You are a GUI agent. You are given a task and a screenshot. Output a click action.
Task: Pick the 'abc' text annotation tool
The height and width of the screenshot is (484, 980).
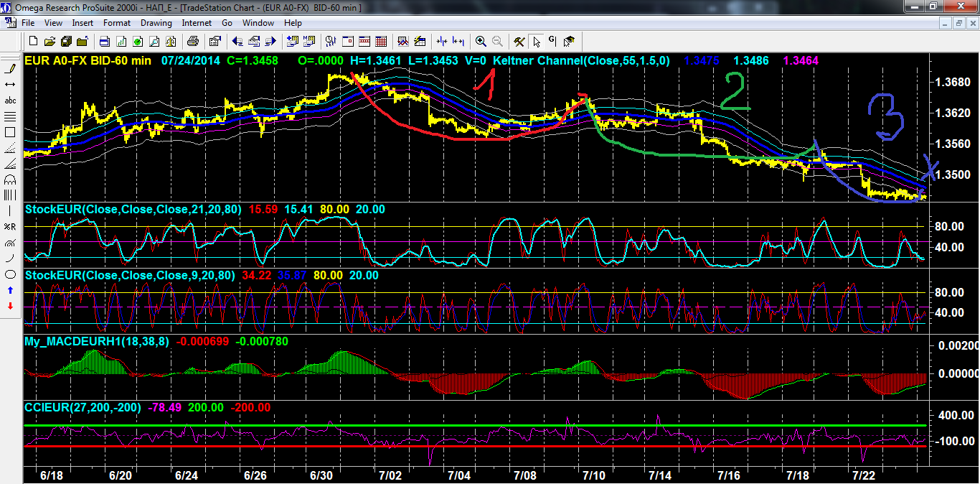11,101
